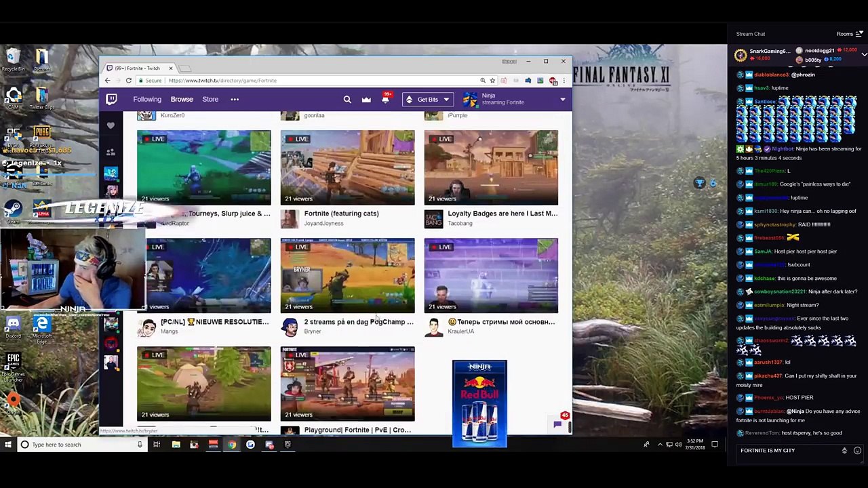Open the Twitch search magnifier

point(347,100)
